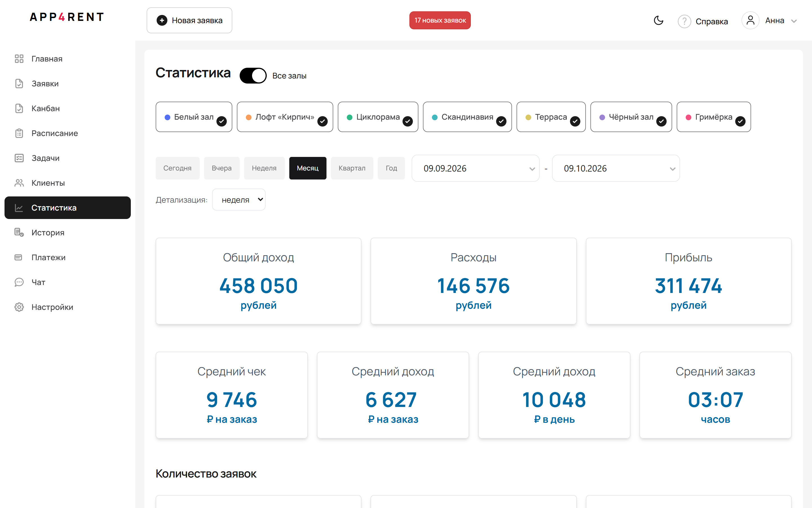Screen dimensions: 812x508
Task: Click the user avatar icon
Action: pos(750,21)
